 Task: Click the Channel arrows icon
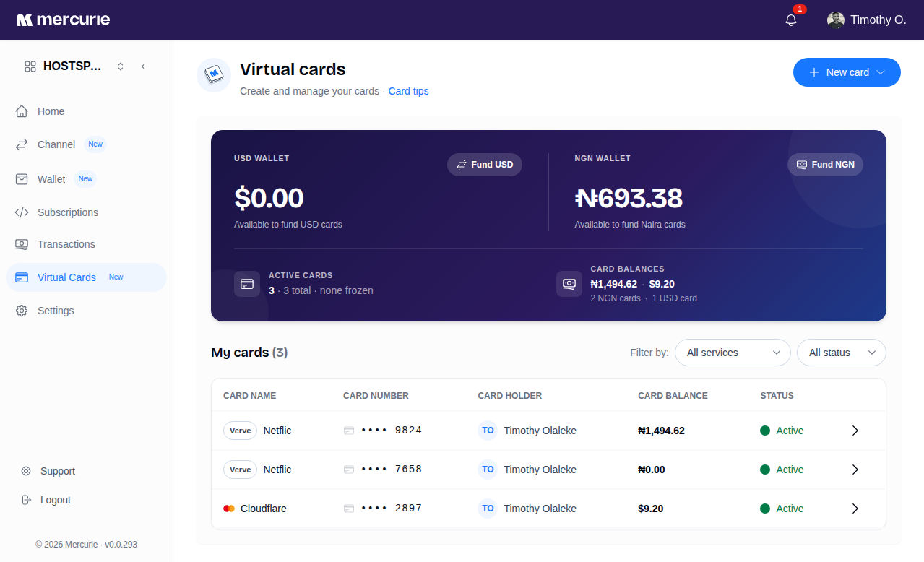(22, 144)
